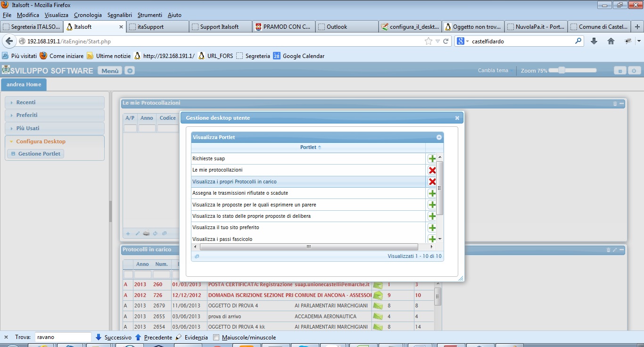Add Visualizza il tuo sito preferito portlet

click(432, 228)
